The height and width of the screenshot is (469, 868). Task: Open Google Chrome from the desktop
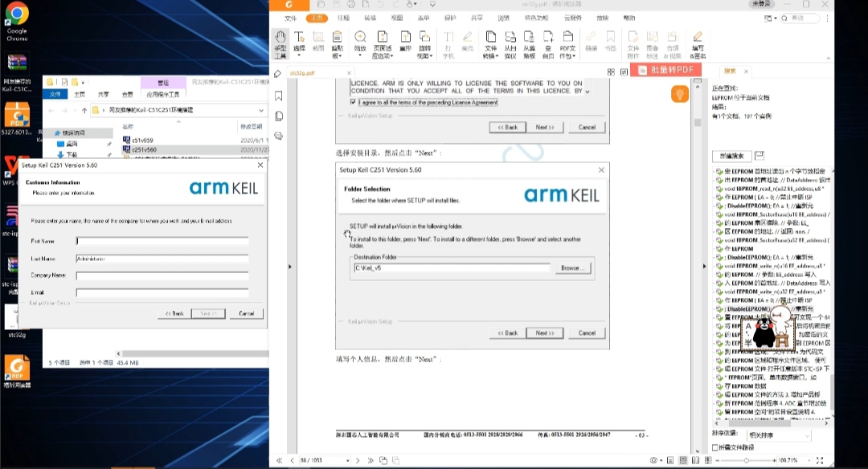click(17, 22)
